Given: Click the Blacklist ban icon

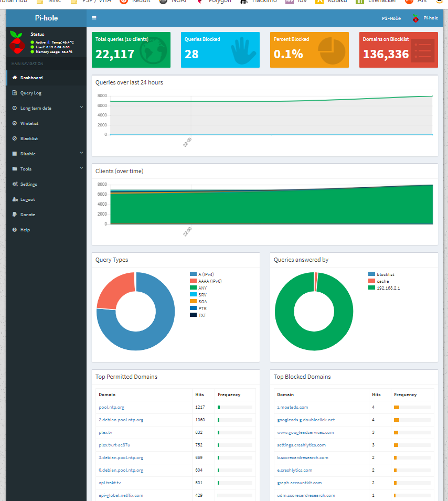Looking at the screenshot, I should pos(15,138).
